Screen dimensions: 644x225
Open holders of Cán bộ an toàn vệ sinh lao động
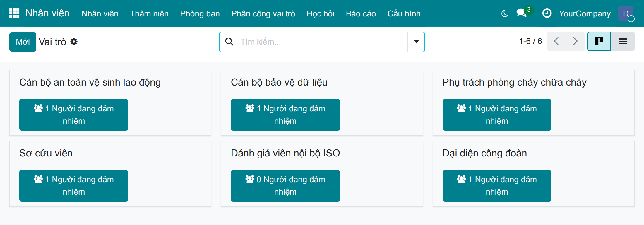(x=74, y=115)
